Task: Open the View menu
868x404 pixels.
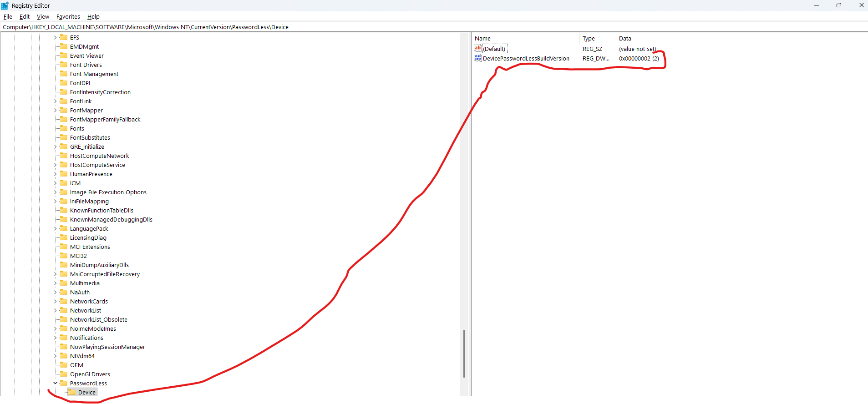Action: [43, 17]
